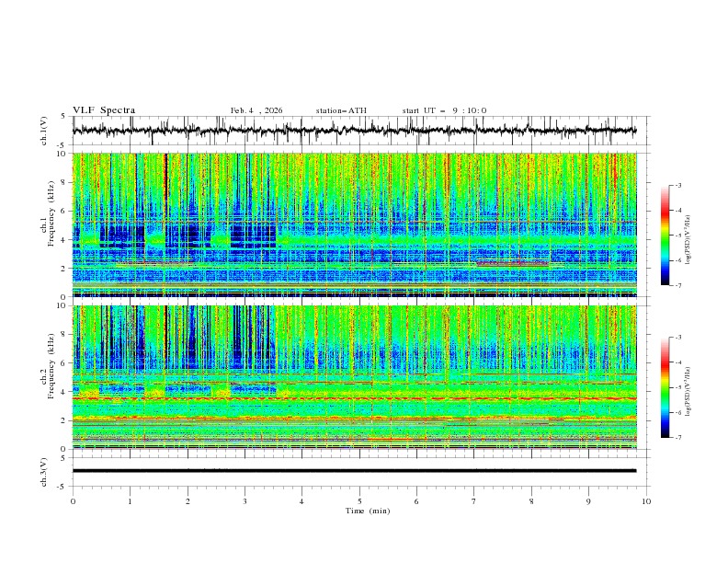This screenshot has width=728, height=563.
Task: Click the "-7" label on ch.1 colorbar
Action: click(678, 285)
